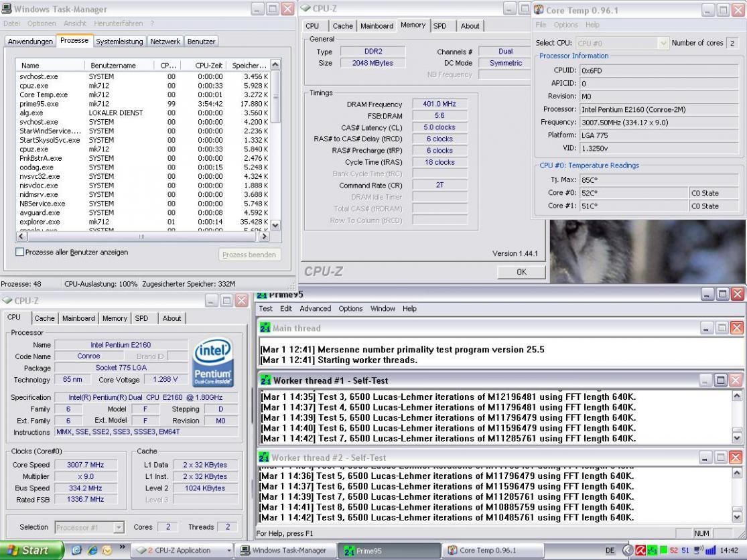Sort processes by Benutzername column header

pos(119,65)
